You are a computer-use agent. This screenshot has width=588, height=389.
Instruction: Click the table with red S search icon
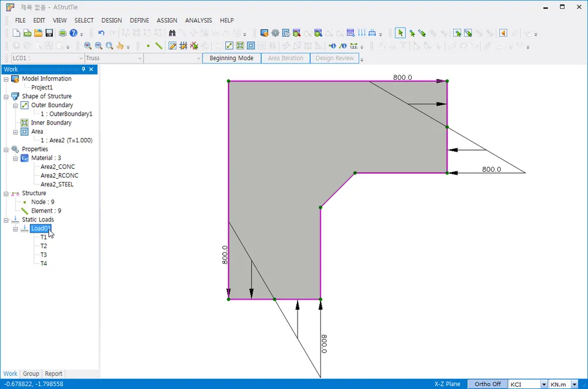point(296,33)
